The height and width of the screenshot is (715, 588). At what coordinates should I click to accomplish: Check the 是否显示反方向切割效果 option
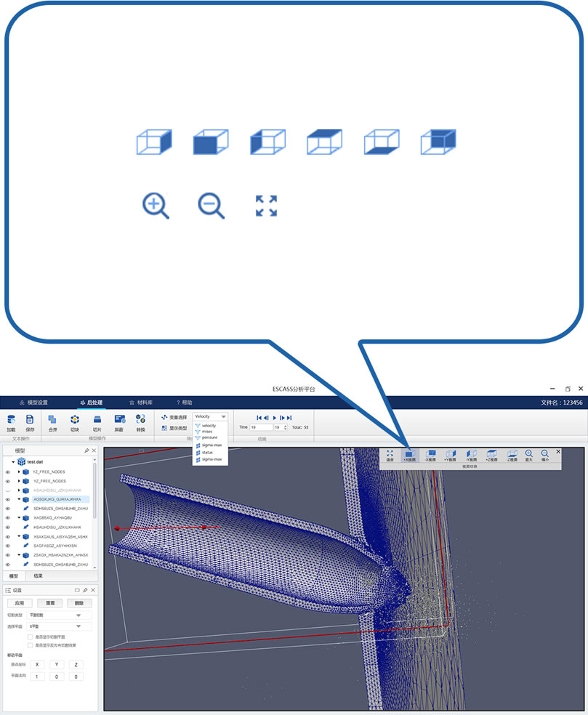30,645
